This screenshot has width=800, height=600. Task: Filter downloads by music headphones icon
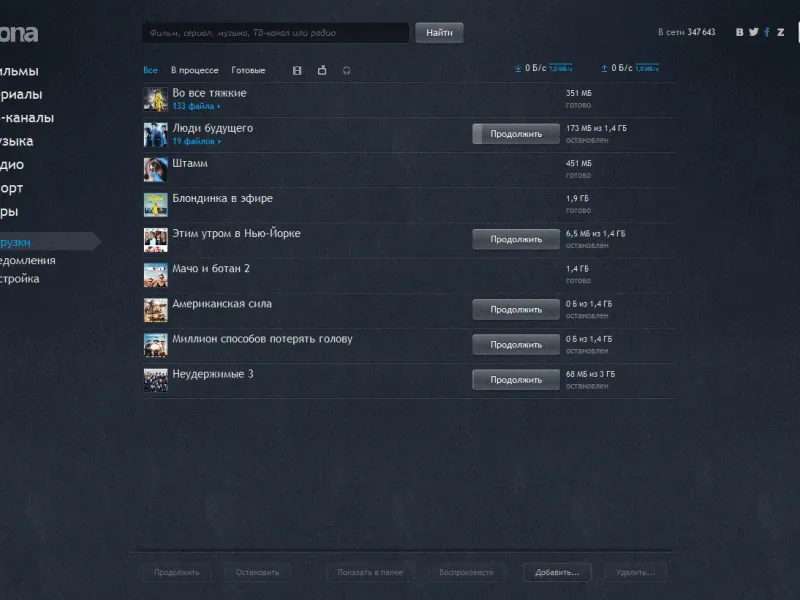click(346, 71)
